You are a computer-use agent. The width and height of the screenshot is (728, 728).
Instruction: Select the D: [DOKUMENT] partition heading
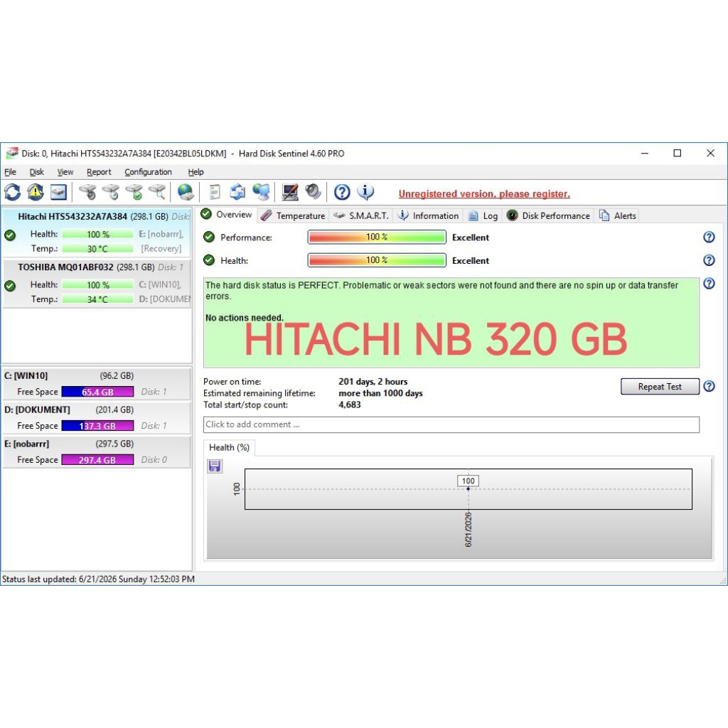[x=37, y=409]
